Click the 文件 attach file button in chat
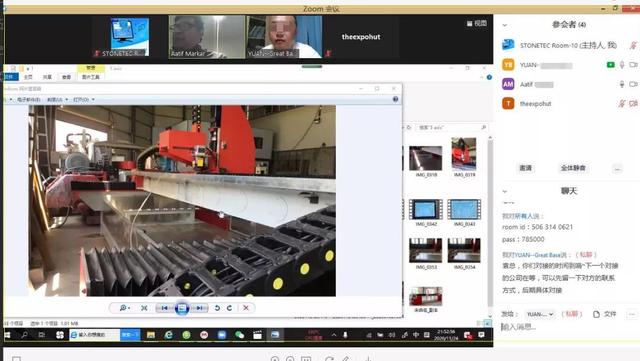 [604, 314]
